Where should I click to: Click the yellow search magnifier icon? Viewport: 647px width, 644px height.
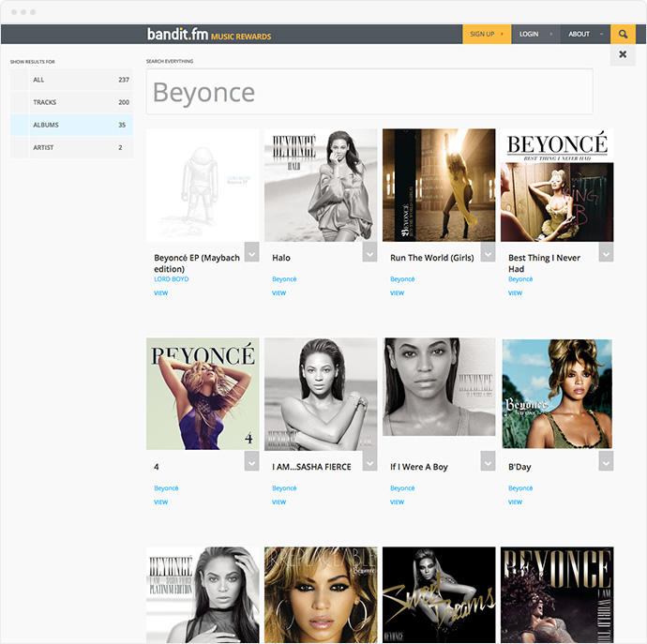(623, 35)
